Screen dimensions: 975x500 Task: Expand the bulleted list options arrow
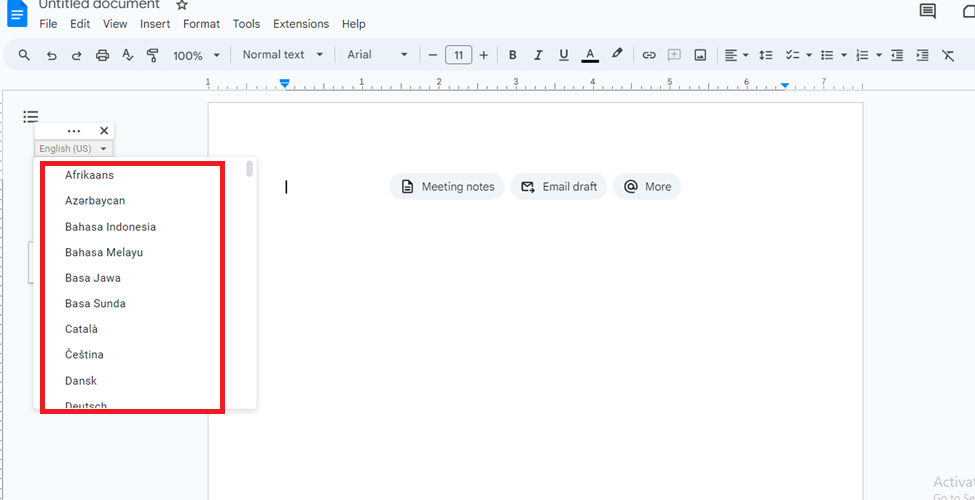tap(844, 55)
